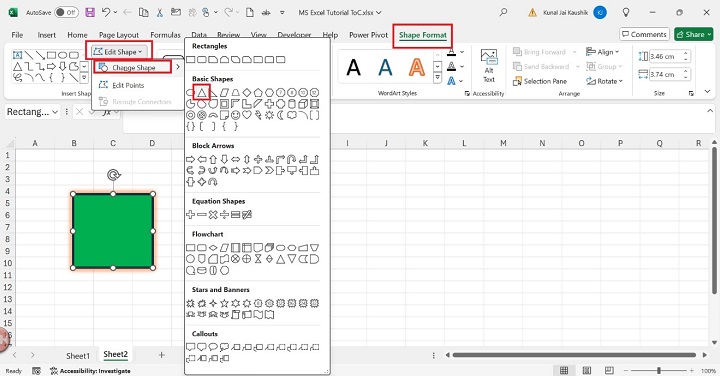720x376 pixels.
Task: Open the Shape Format tab
Action: (x=422, y=35)
